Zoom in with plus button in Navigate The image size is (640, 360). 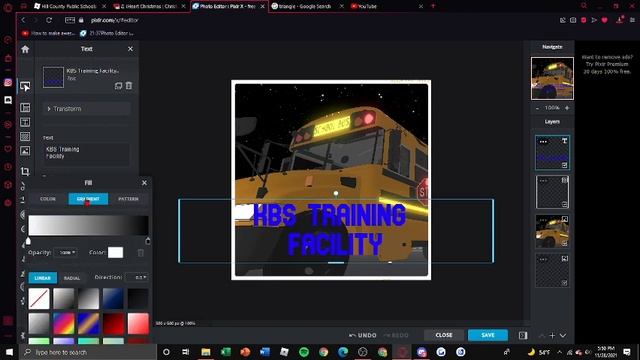567,108
